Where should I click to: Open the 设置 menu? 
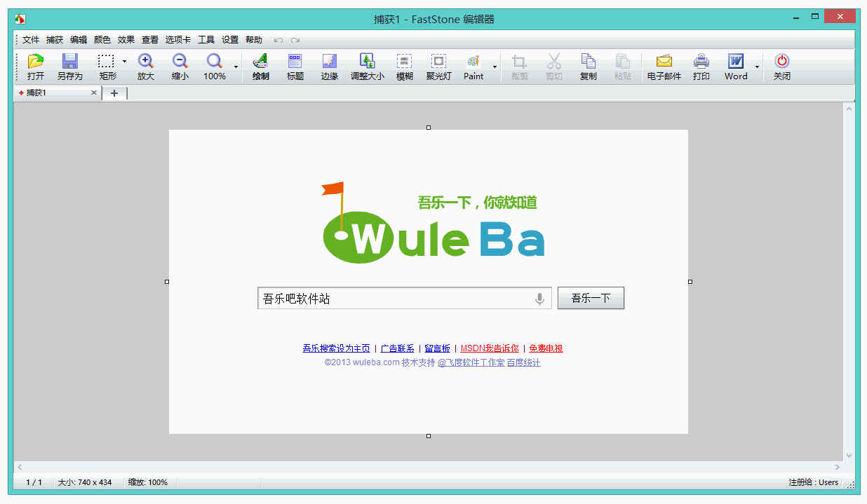(x=230, y=40)
